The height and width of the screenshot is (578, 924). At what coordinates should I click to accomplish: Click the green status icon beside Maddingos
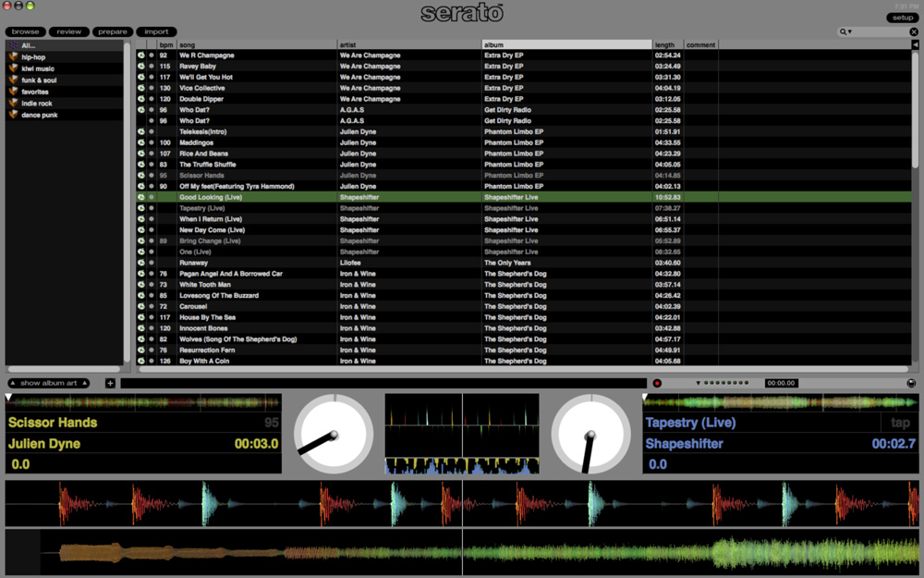click(x=141, y=142)
